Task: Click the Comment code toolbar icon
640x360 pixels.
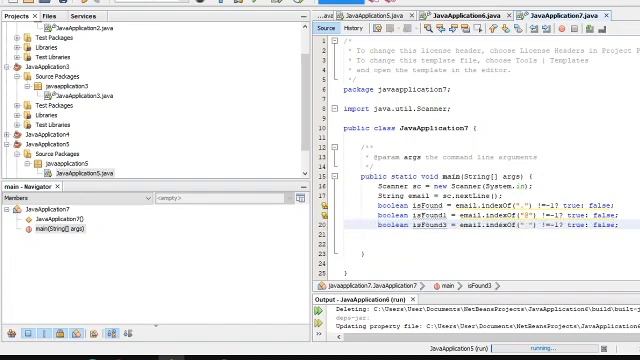Action: click(x=590, y=29)
